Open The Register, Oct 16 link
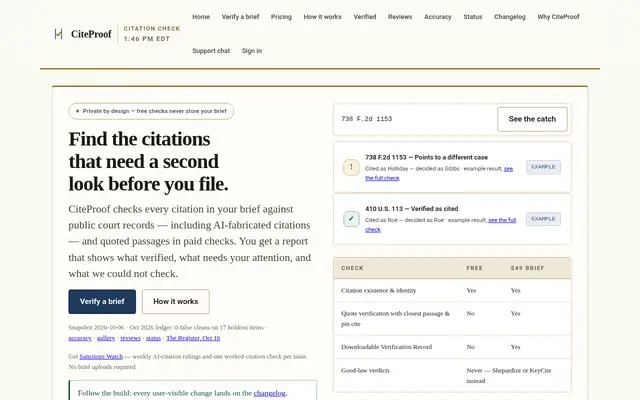The image size is (640, 400). pos(193,338)
